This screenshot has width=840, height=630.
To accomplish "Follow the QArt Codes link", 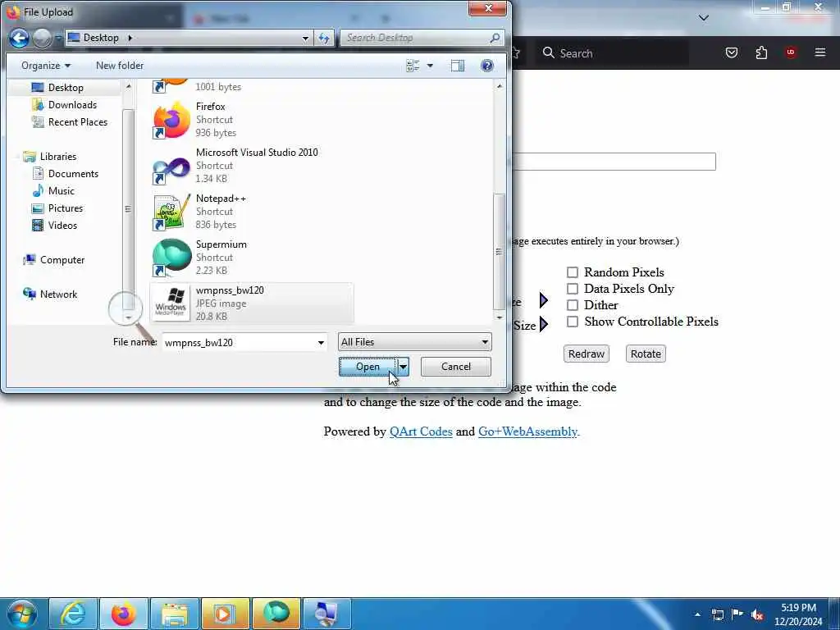I will pyautogui.click(x=421, y=431).
